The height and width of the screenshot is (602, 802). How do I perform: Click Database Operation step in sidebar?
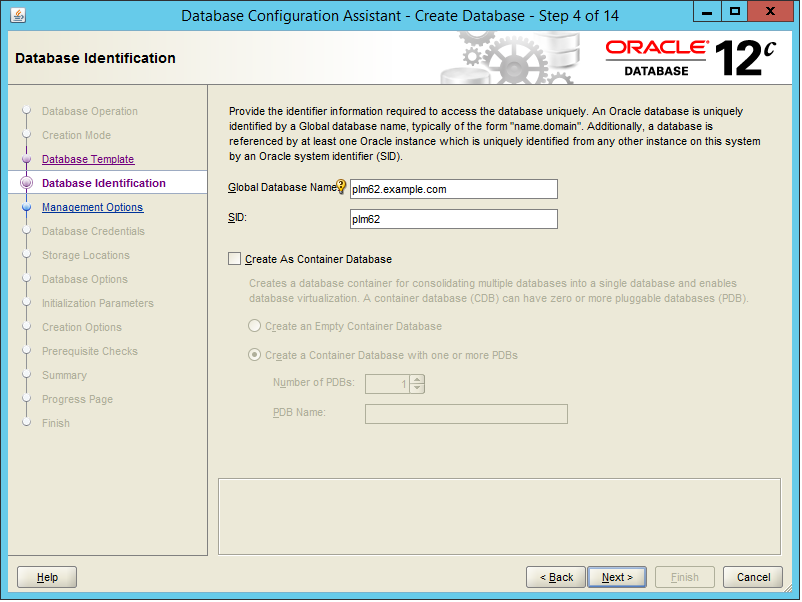click(90, 111)
